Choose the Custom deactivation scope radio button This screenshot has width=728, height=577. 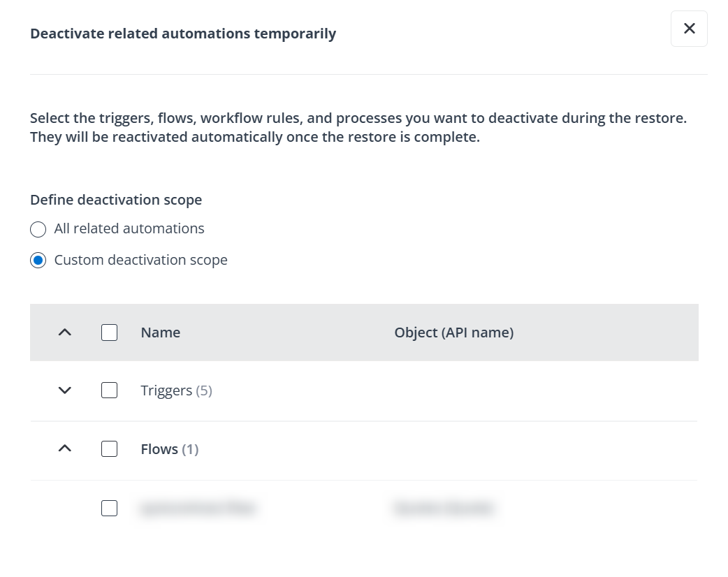(38, 261)
